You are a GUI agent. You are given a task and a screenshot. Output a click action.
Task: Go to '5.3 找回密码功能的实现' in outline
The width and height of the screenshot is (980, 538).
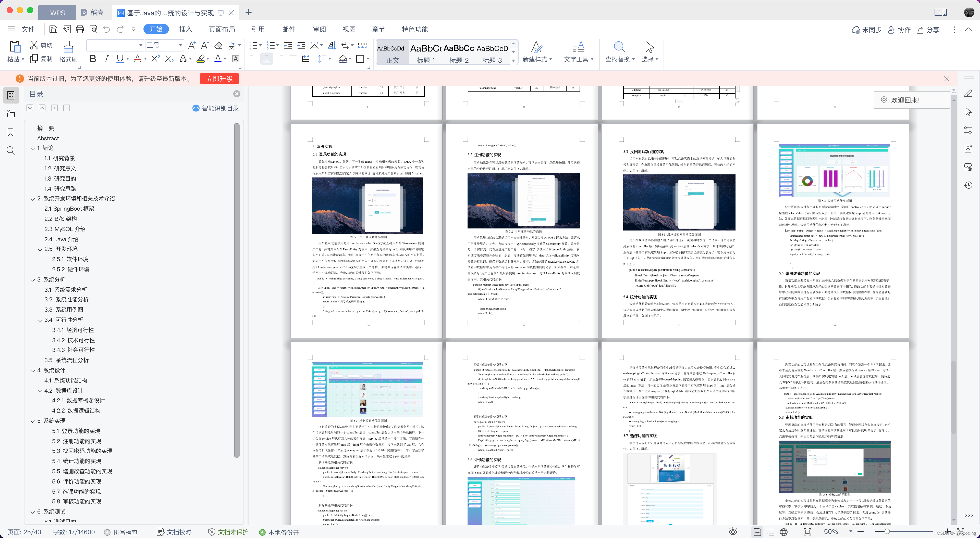point(82,451)
